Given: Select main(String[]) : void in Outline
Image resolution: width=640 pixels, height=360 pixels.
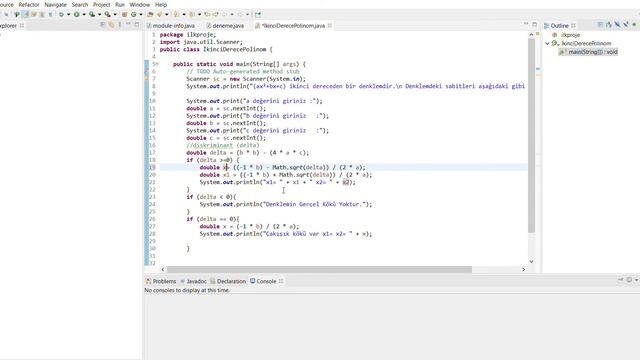Looking at the screenshot, I should (x=588, y=52).
